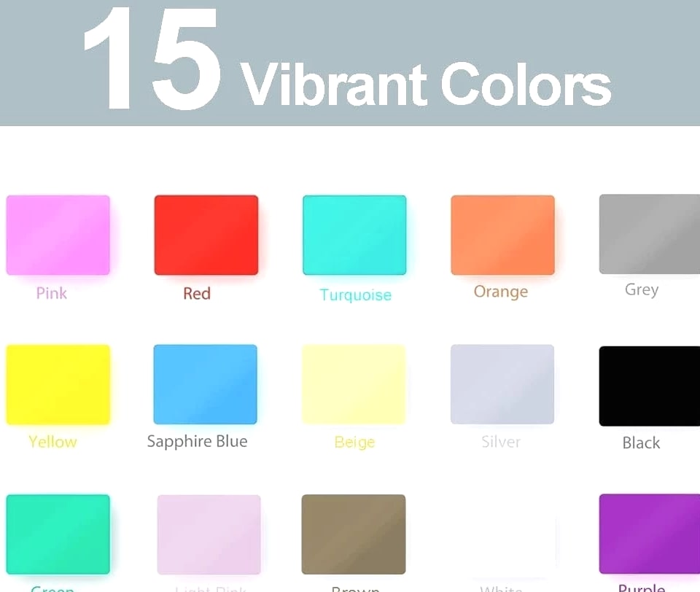Pick the Sapphire Blue swatch
Viewport: 700px width, 592px height.
click(x=206, y=384)
